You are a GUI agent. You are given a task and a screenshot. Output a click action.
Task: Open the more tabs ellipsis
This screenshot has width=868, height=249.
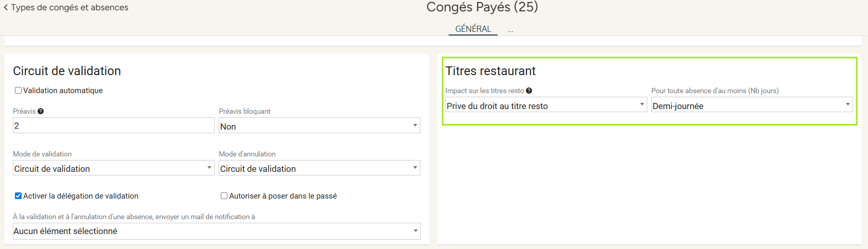coord(510,30)
